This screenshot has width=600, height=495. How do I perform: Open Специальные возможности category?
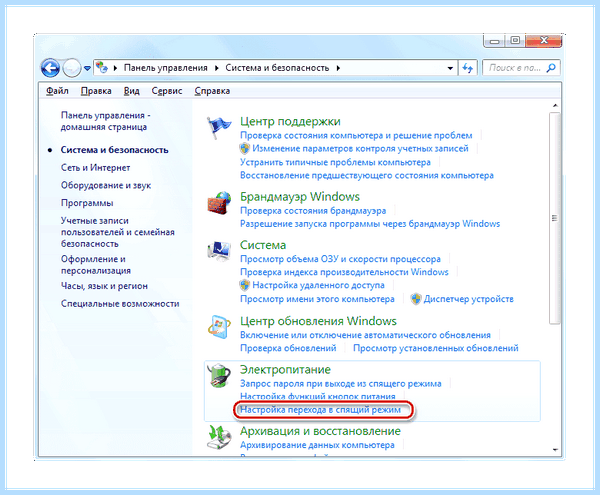tap(120, 303)
